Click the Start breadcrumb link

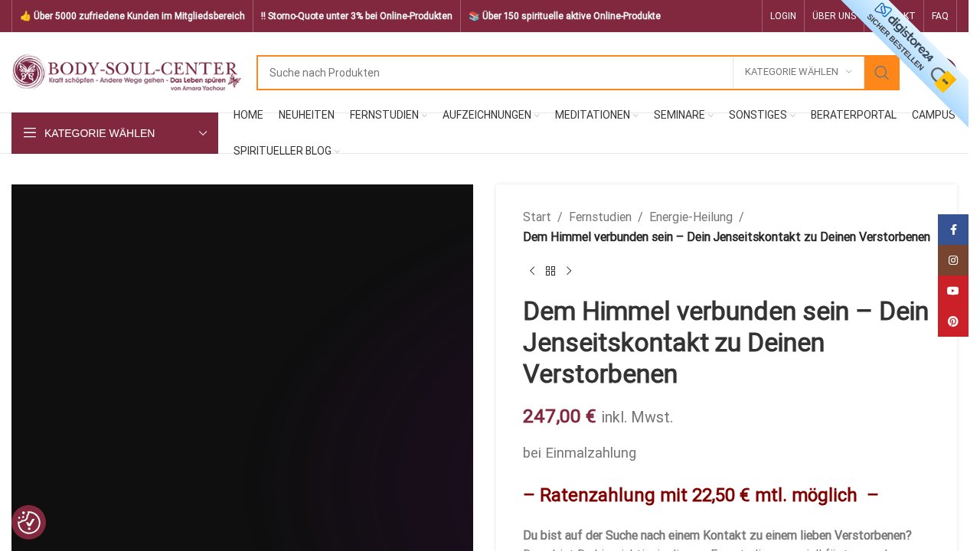pos(537,217)
